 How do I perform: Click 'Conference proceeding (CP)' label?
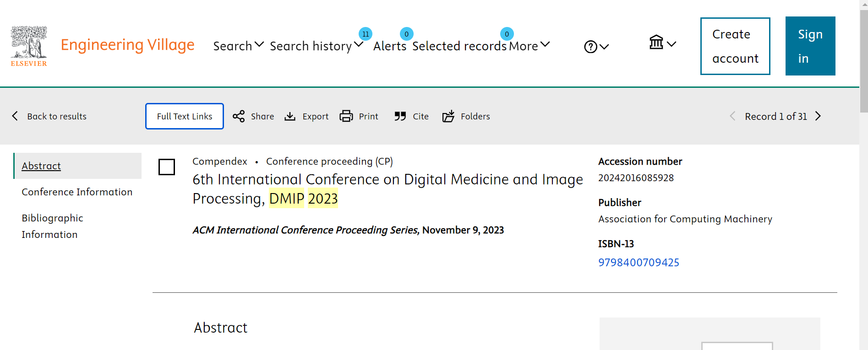point(329,161)
